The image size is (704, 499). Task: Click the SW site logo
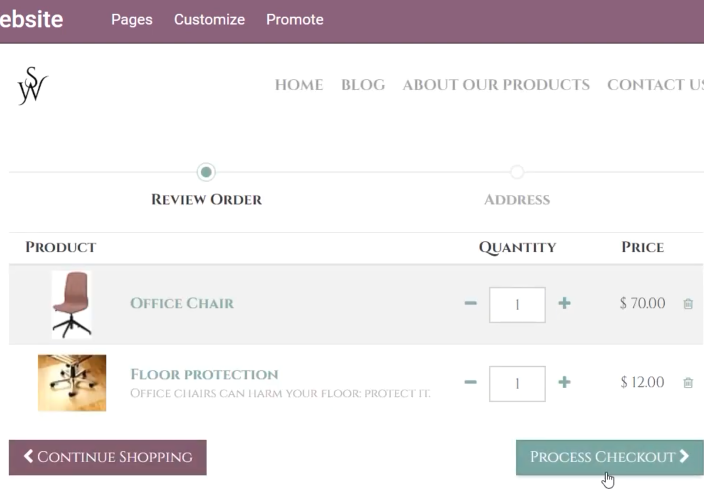click(32, 86)
